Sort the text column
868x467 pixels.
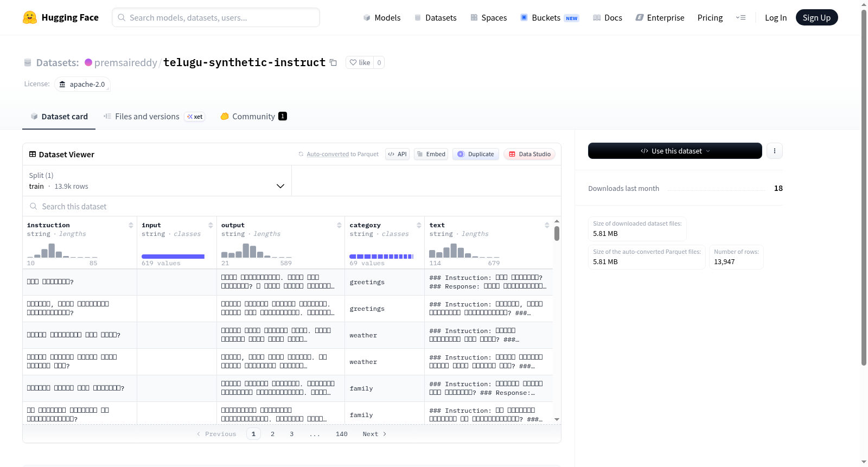(547, 225)
